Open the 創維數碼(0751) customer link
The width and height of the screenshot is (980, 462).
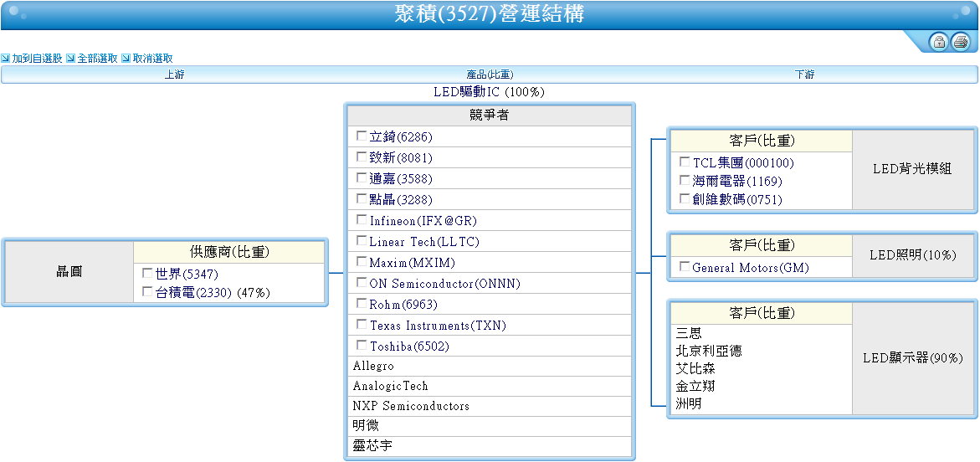coord(737,199)
